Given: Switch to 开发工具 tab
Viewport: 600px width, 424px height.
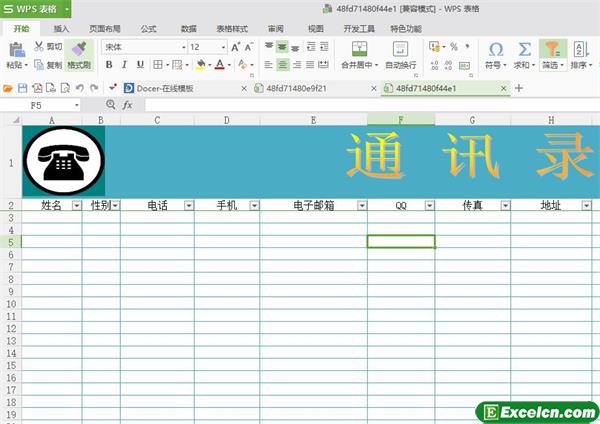Looking at the screenshot, I should (x=359, y=29).
